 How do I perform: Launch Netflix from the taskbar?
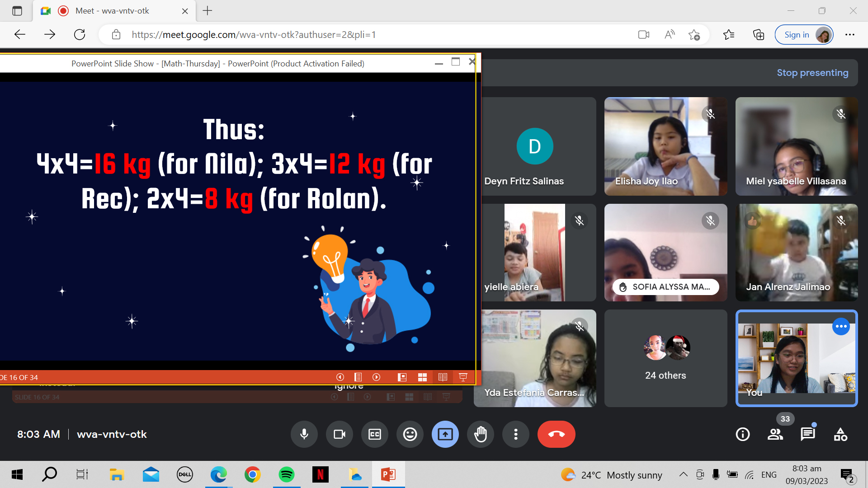(320, 474)
